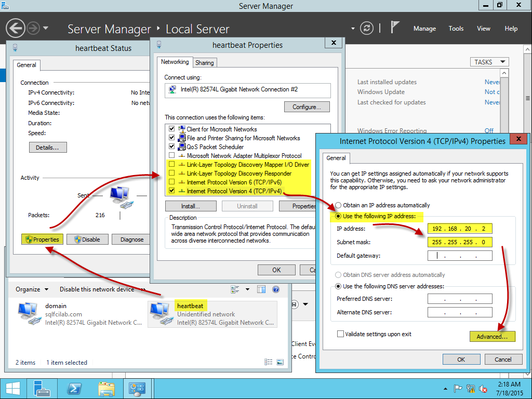Toggle Internet Protocol Version 4 checkbox
Image resolution: width=532 pixels, height=399 pixels.
pos(171,191)
